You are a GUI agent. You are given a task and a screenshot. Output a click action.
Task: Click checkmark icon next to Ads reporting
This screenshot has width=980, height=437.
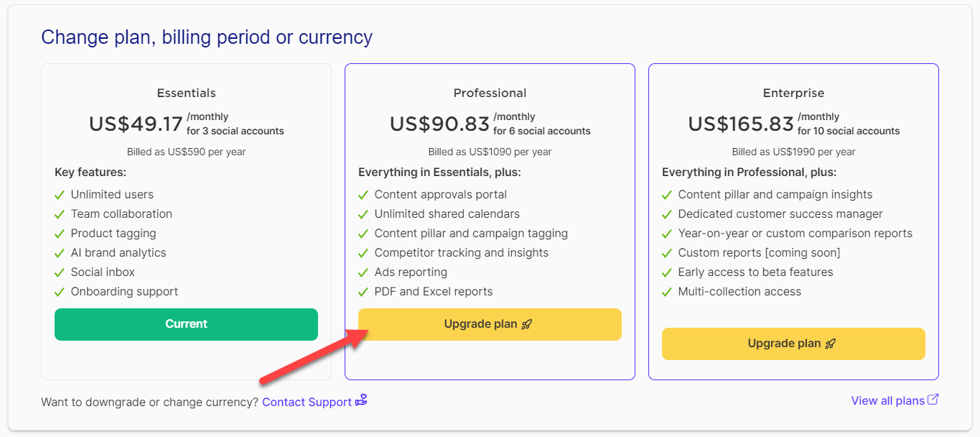point(363,272)
